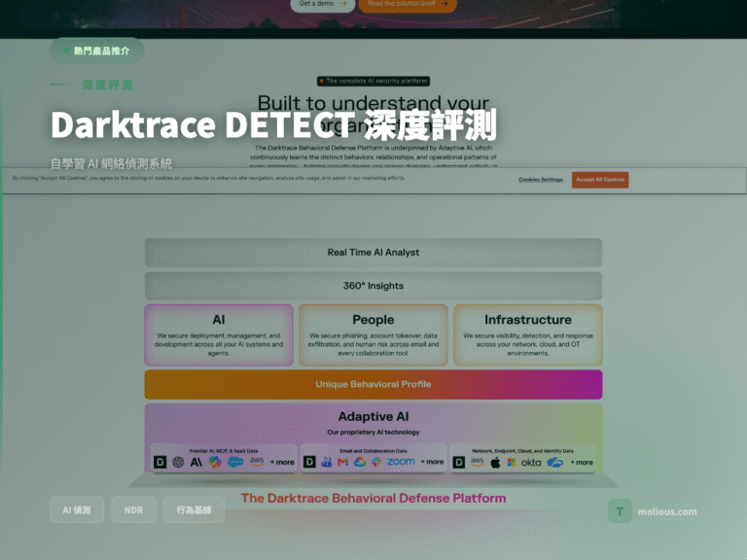
Task: Select the AI 偵測 tag
Action: (77, 510)
